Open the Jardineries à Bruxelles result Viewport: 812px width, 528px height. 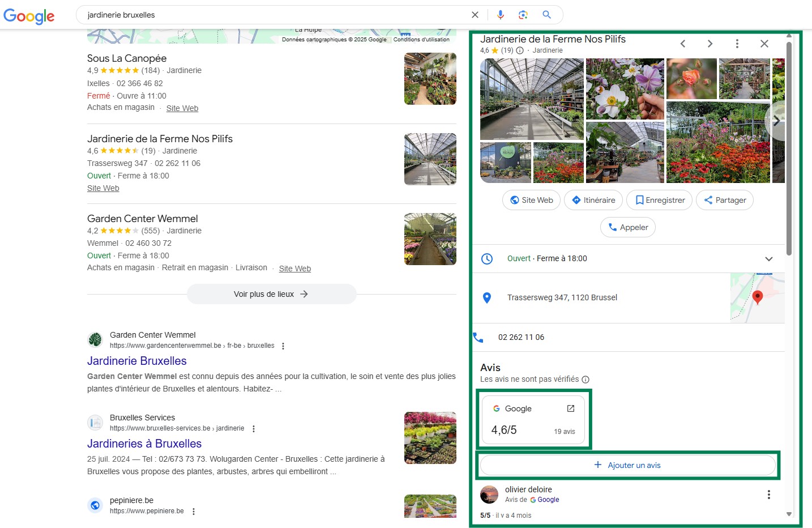coord(144,444)
